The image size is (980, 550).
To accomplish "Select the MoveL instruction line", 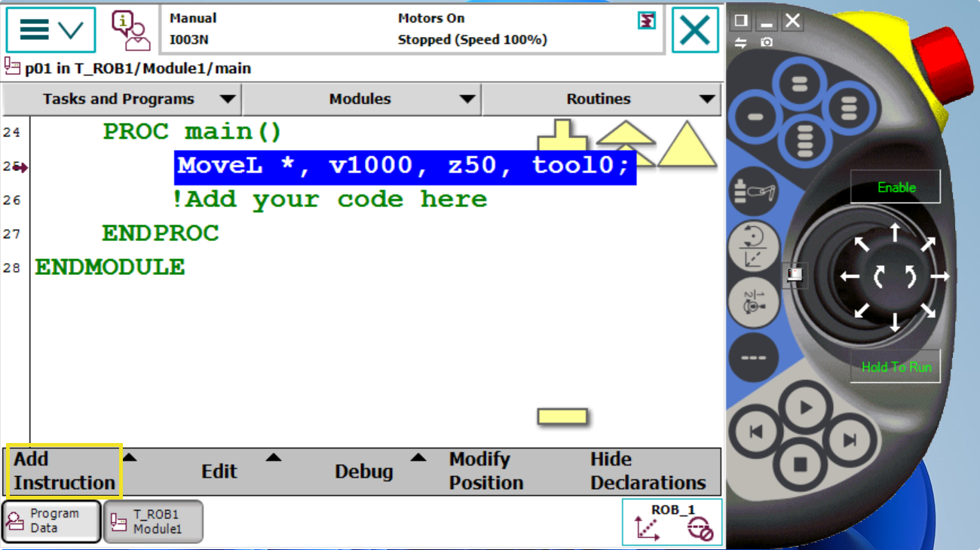I will tap(404, 166).
